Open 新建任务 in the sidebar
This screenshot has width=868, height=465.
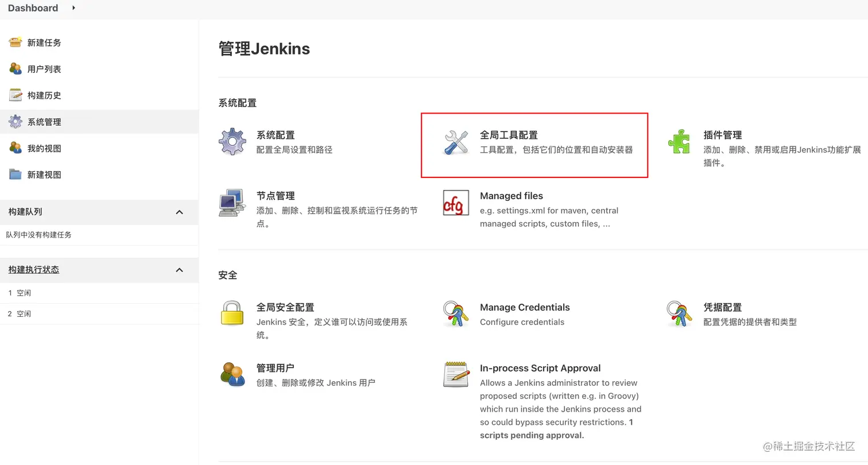pos(44,42)
